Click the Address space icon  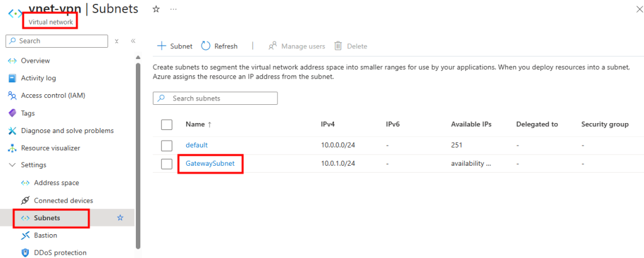tap(25, 183)
